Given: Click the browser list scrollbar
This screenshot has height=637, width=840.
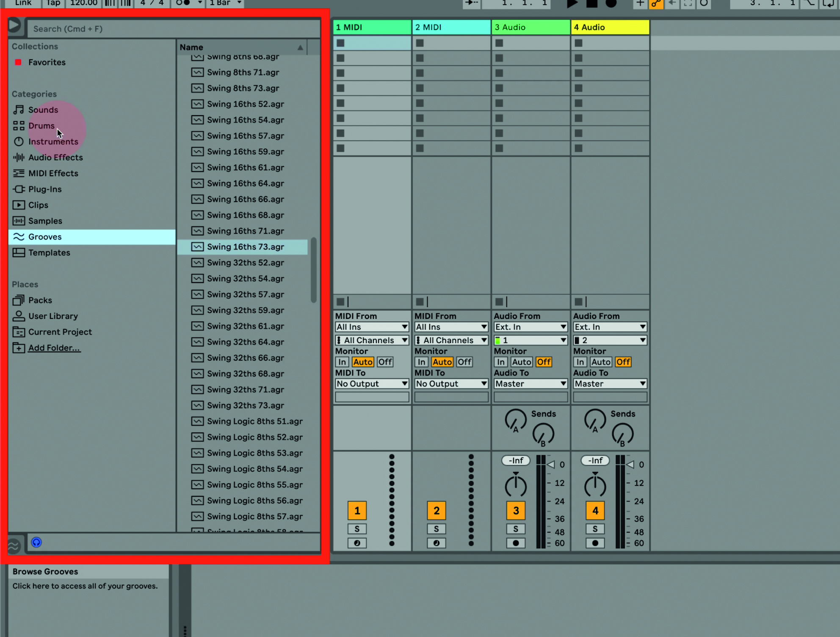Looking at the screenshot, I should [x=314, y=270].
